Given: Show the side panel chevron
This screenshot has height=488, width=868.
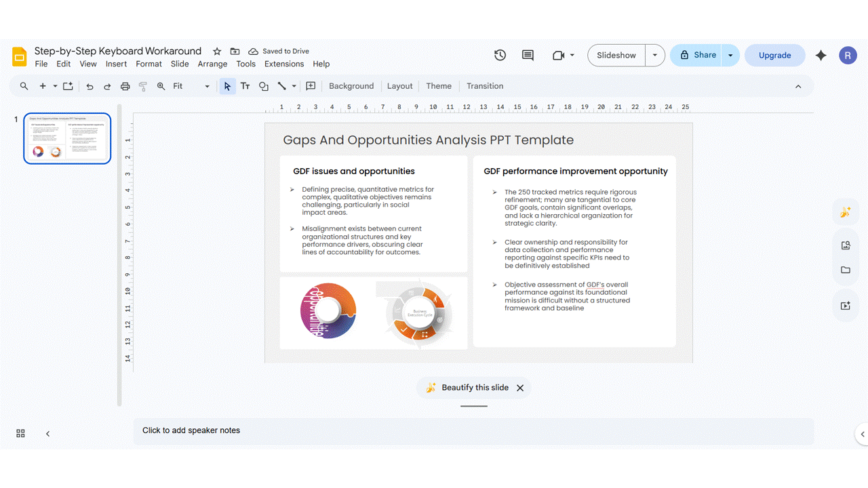Looking at the screenshot, I should point(862,434).
